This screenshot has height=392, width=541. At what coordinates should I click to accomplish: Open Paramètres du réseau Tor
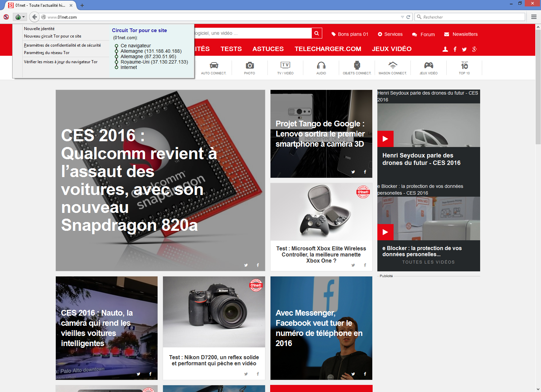tap(47, 53)
